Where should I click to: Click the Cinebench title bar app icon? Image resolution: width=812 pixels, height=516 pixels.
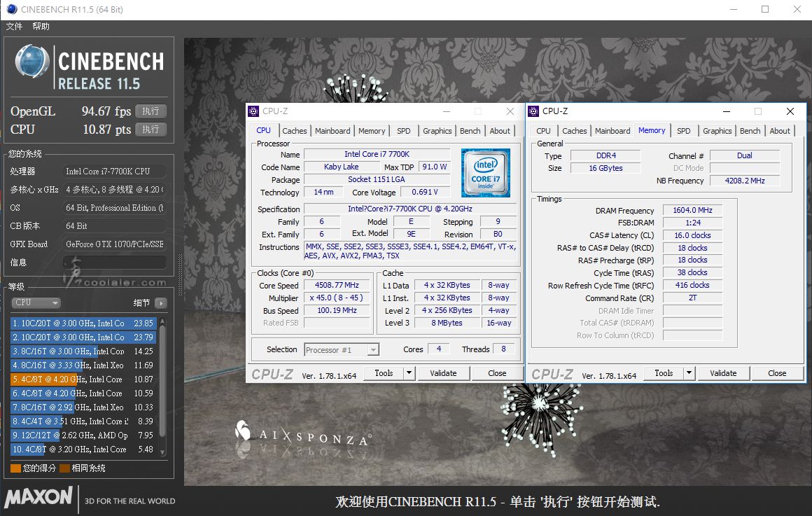pos(11,9)
